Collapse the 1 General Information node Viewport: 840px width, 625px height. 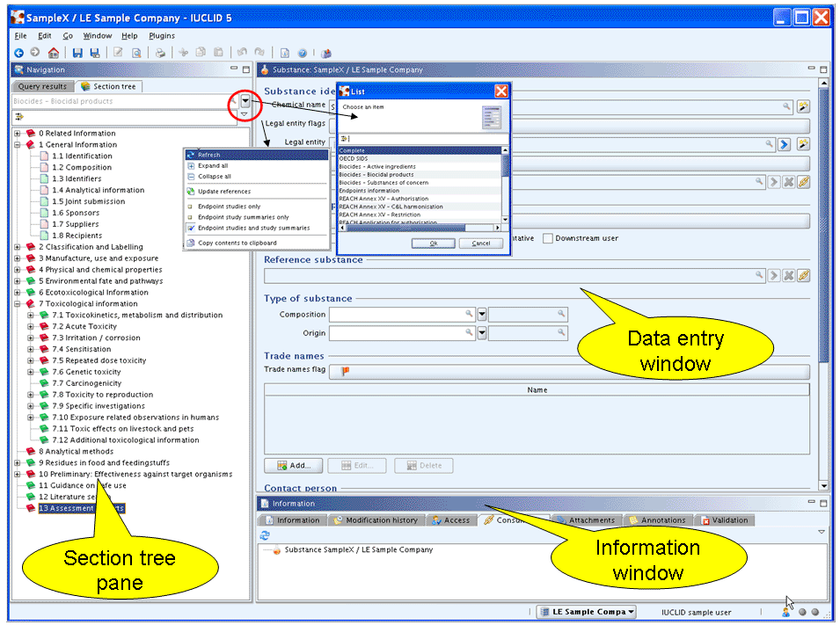17,144
